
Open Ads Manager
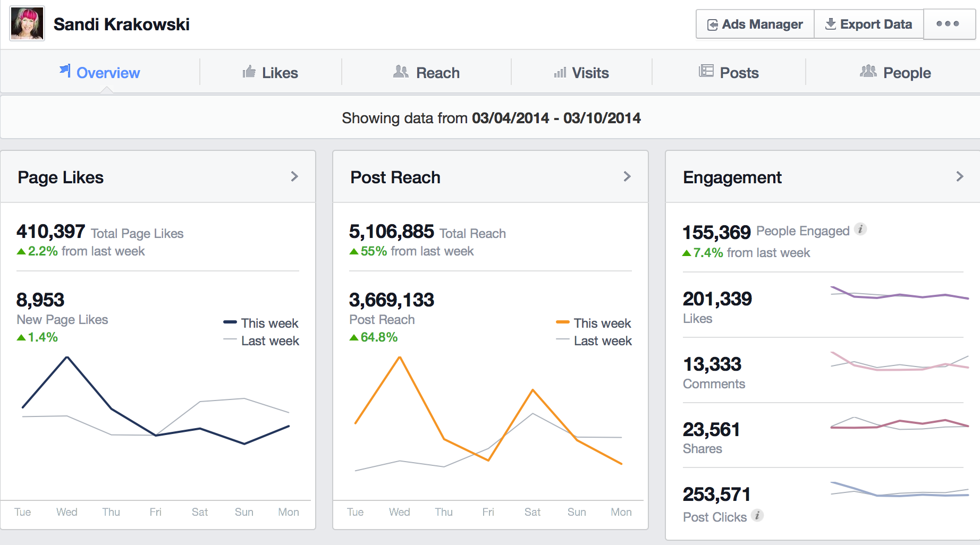pos(755,24)
